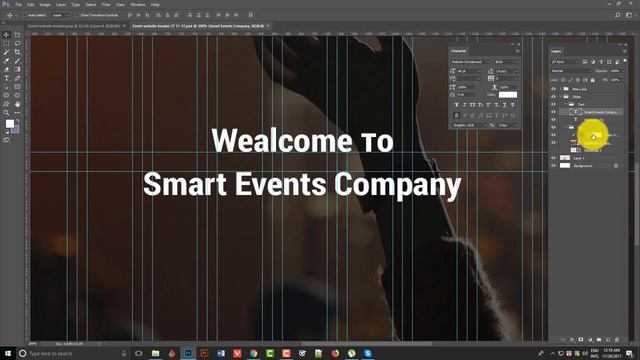Open the Image menu
The width and height of the screenshot is (640, 360).
click(x=45, y=4)
